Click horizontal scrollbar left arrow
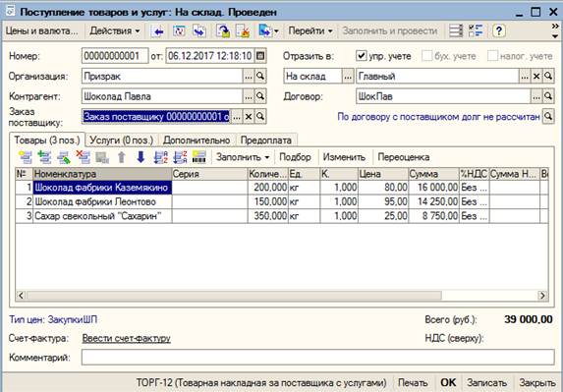 coord(21,296)
